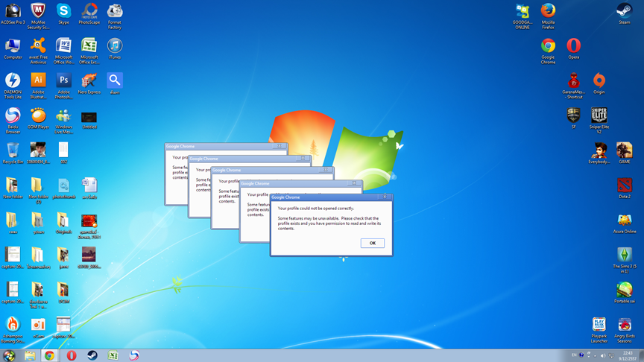Screen dimensions: 644x362
Task: Open PhotoScape desktop shortcut
Action: pyautogui.click(x=89, y=13)
